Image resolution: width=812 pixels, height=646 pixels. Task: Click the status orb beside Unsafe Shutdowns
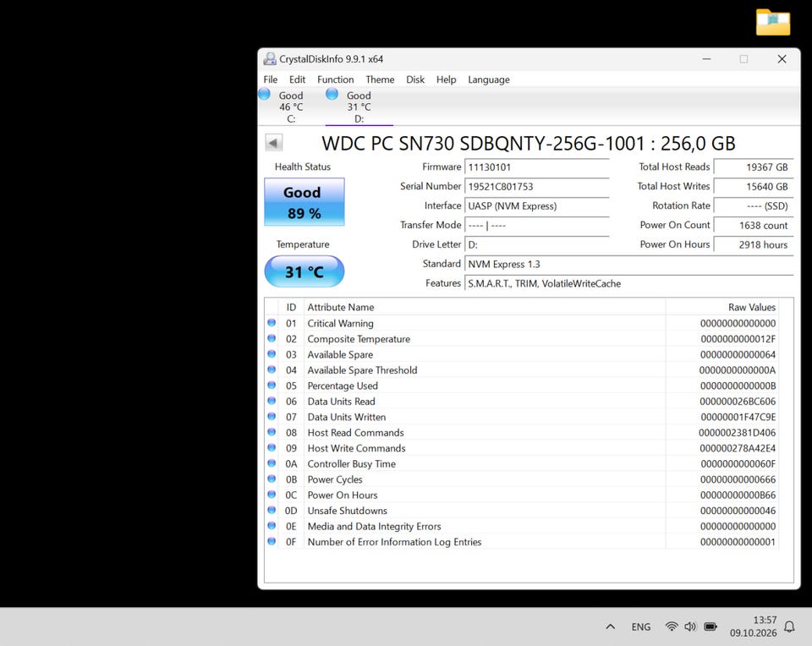pyautogui.click(x=272, y=511)
